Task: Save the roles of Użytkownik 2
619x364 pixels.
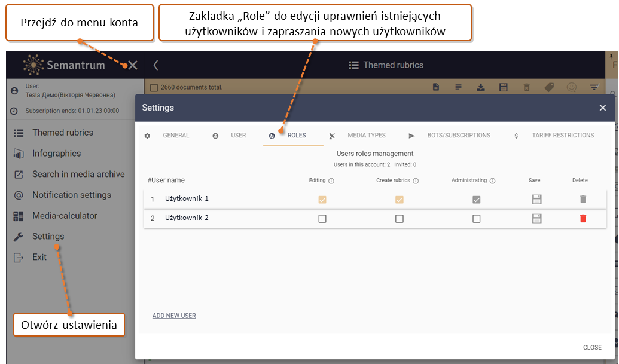Action: (536, 218)
